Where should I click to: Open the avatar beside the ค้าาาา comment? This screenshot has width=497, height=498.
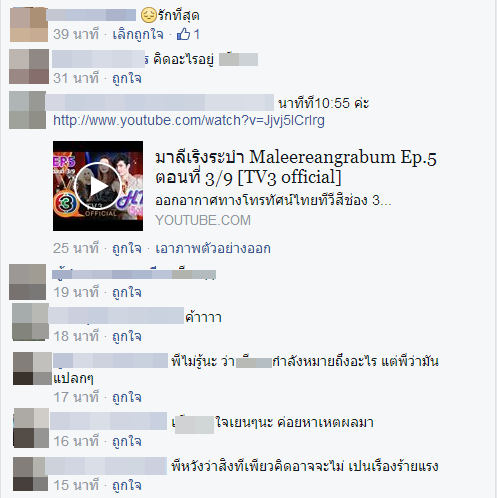[x=30, y=322]
